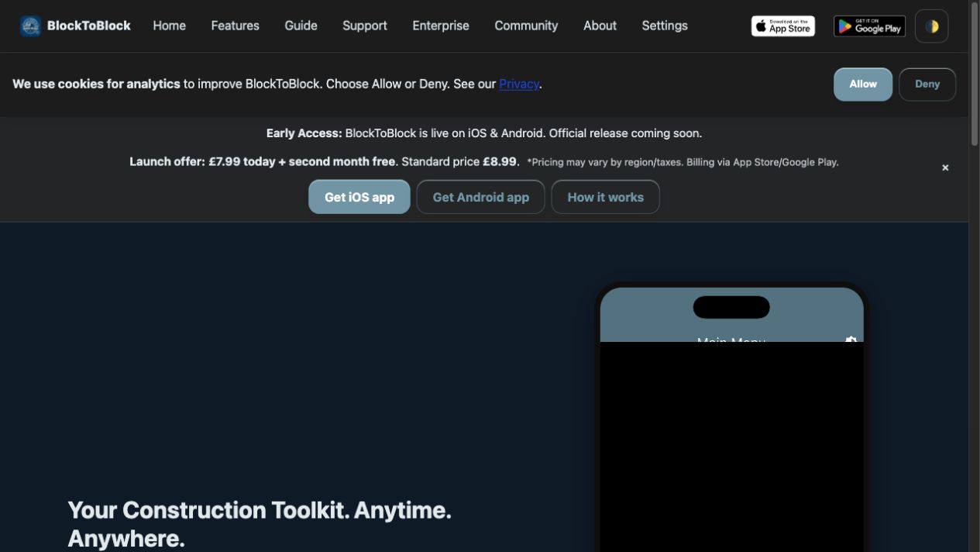Open the Enterprise section
980x552 pixels.
[440, 26]
